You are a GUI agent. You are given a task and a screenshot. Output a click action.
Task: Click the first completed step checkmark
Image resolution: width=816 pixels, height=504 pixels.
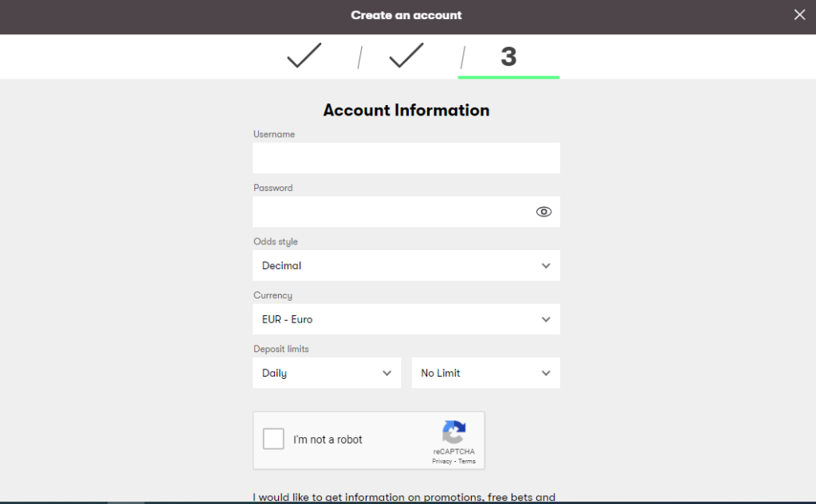304,56
